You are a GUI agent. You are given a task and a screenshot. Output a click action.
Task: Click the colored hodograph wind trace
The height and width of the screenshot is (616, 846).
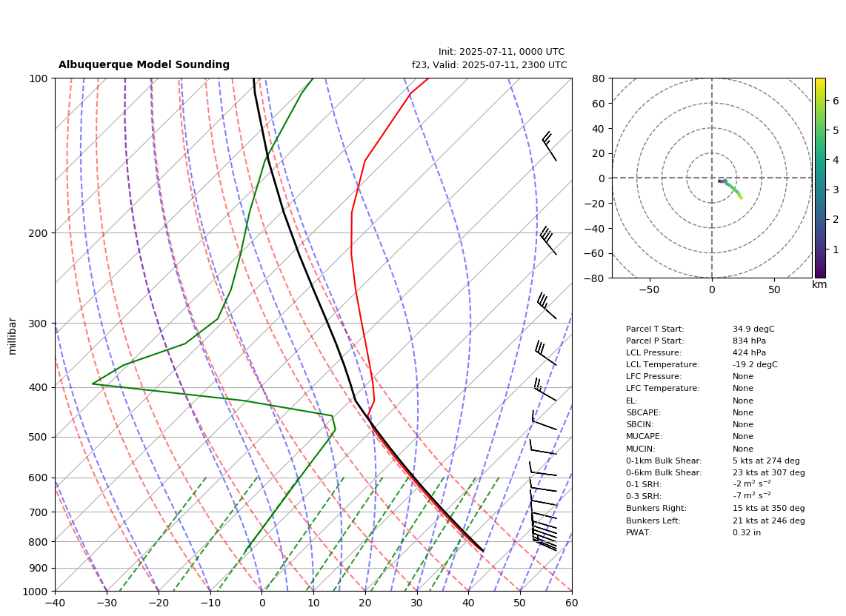coord(731,188)
